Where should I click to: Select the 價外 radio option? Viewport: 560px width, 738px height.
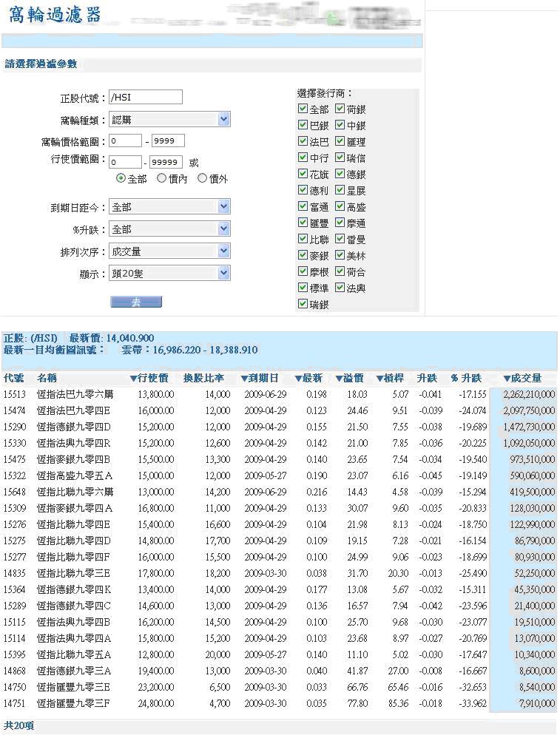tap(202, 179)
